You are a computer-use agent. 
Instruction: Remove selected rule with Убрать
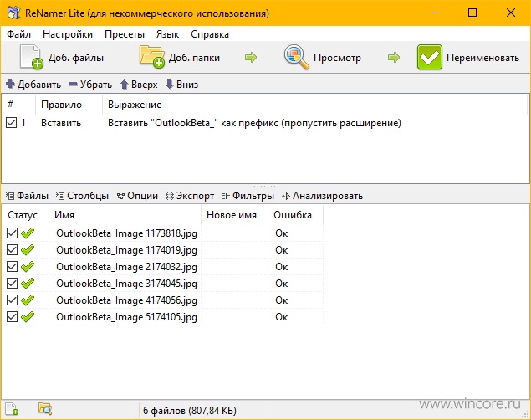pyautogui.click(x=90, y=85)
